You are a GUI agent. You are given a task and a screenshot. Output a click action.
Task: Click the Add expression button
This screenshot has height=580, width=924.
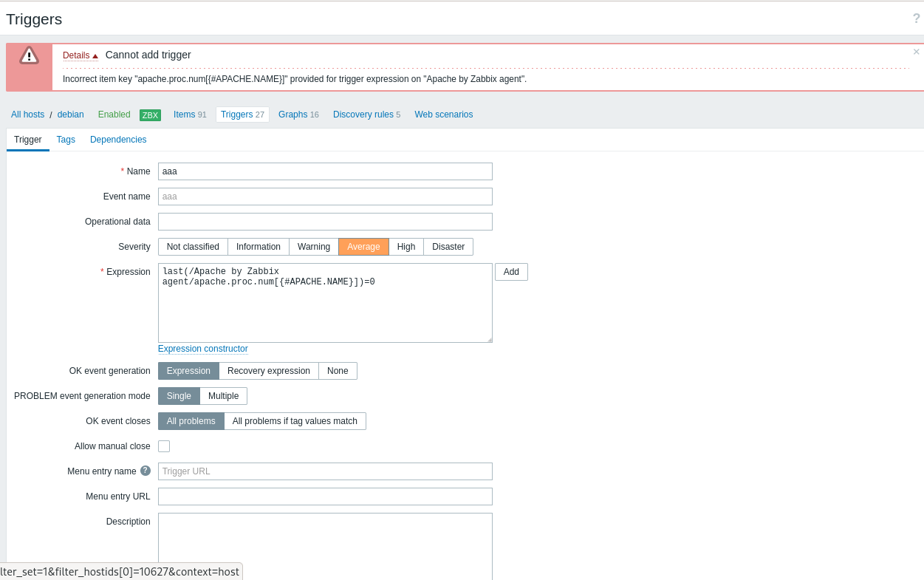(511, 272)
